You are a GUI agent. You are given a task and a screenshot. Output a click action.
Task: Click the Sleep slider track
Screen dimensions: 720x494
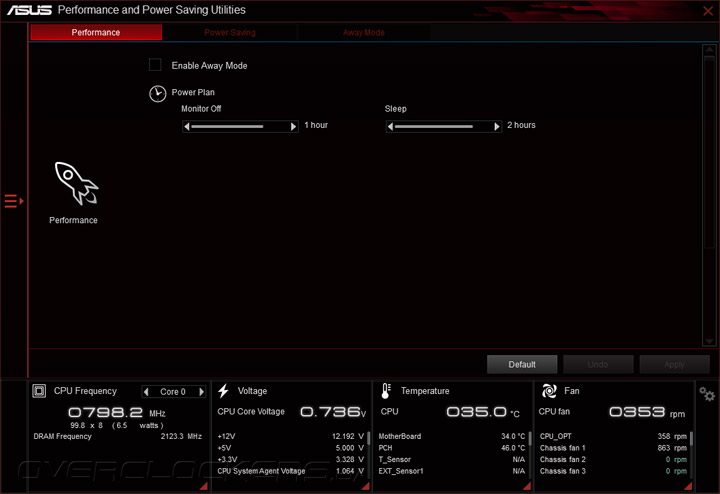point(443,126)
